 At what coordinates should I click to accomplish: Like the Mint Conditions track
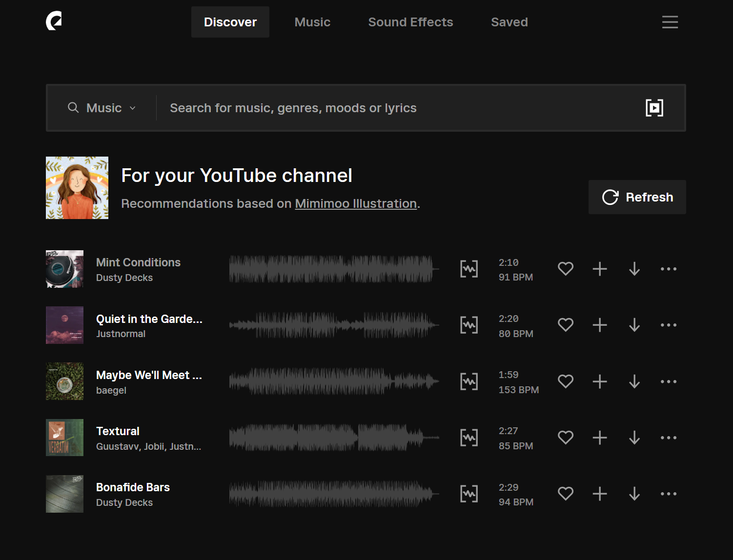566,269
